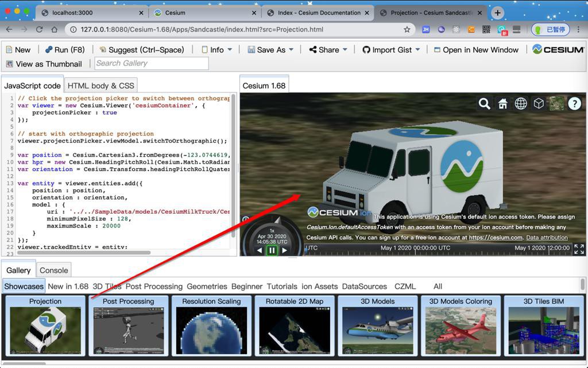Open the Projection demo thumbnail
The width and height of the screenshot is (588, 368).
[45, 326]
